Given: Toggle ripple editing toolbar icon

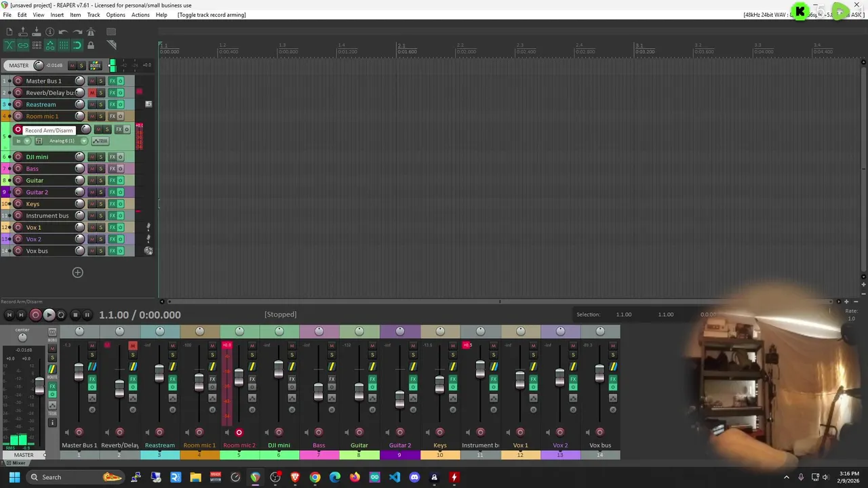Looking at the screenshot, I should tap(36, 45).
